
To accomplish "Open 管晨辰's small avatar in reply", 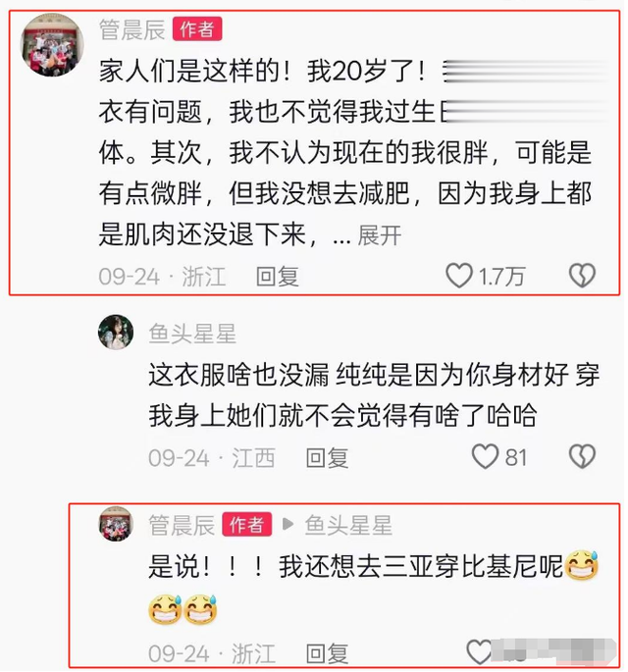I will pyautogui.click(x=116, y=524).
